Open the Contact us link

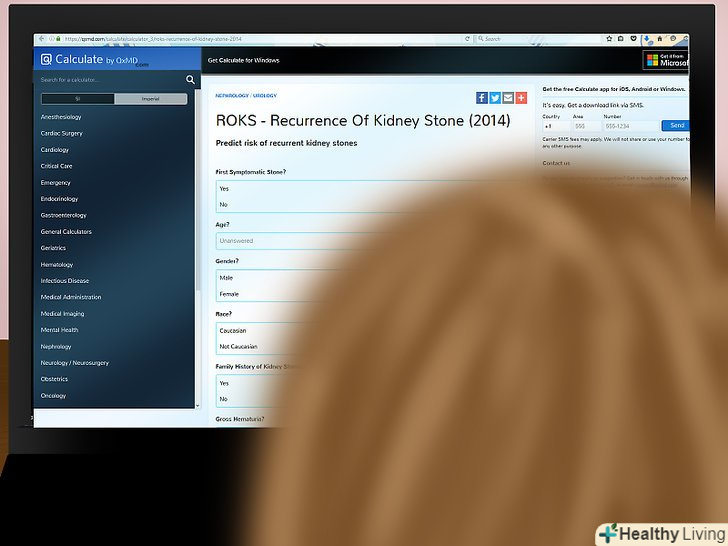click(x=556, y=163)
